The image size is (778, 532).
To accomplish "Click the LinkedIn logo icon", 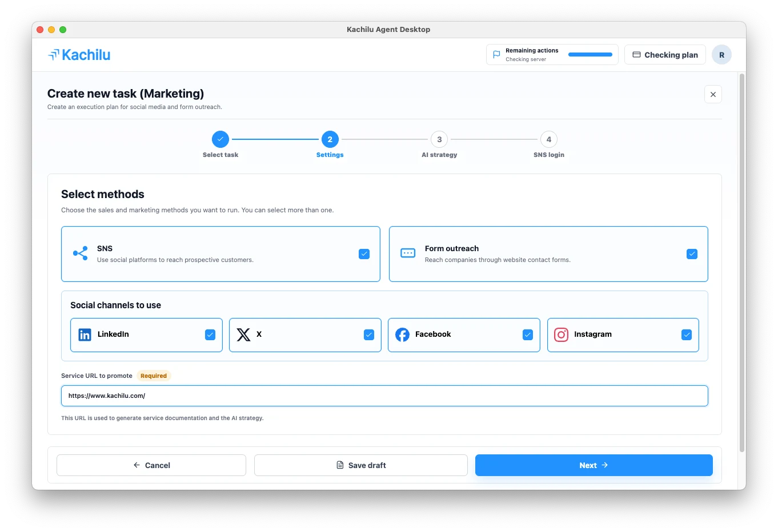I will point(85,334).
